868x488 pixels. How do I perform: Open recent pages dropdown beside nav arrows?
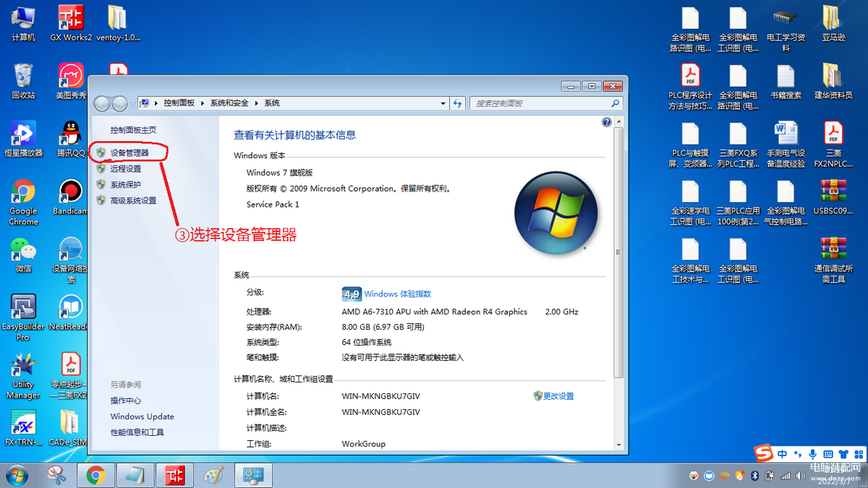[132, 103]
